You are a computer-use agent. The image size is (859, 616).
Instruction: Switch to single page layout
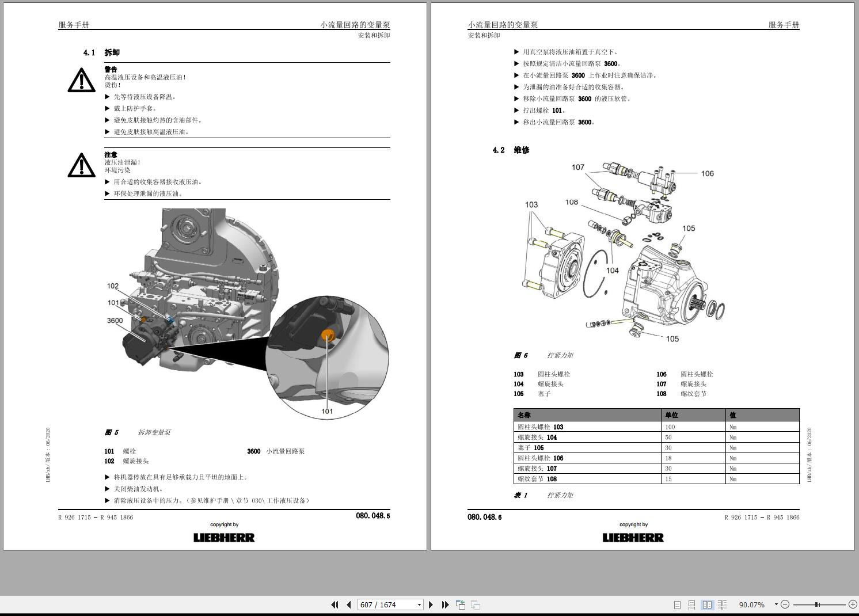pyautogui.click(x=677, y=604)
